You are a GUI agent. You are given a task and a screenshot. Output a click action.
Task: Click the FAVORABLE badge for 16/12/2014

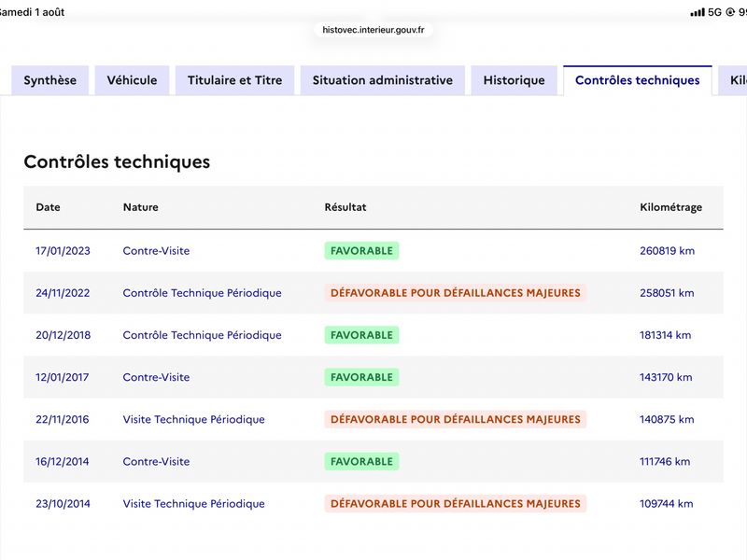tap(361, 461)
